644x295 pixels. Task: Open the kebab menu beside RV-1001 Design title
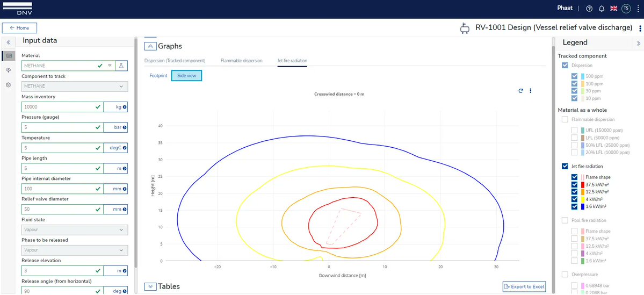pyautogui.click(x=640, y=28)
